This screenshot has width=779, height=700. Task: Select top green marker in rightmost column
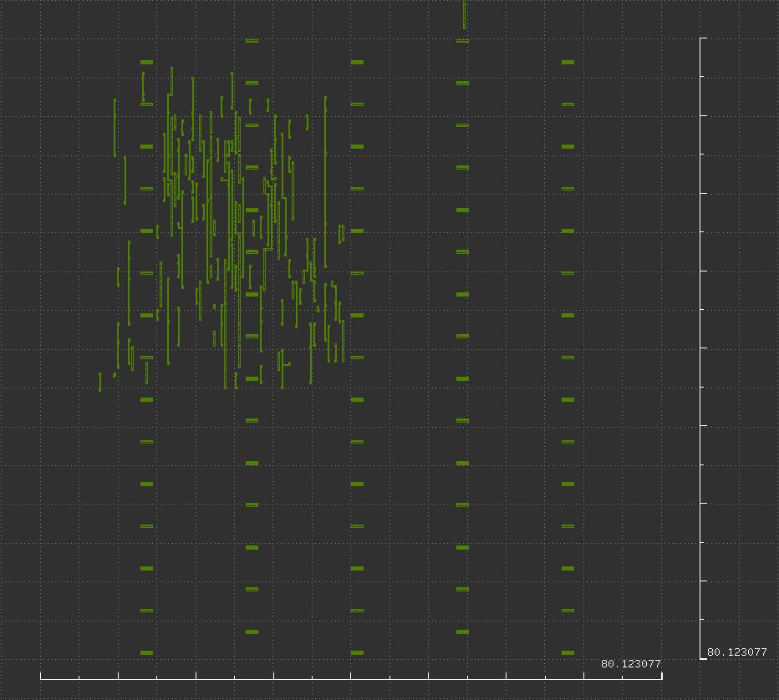(x=568, y=62)
